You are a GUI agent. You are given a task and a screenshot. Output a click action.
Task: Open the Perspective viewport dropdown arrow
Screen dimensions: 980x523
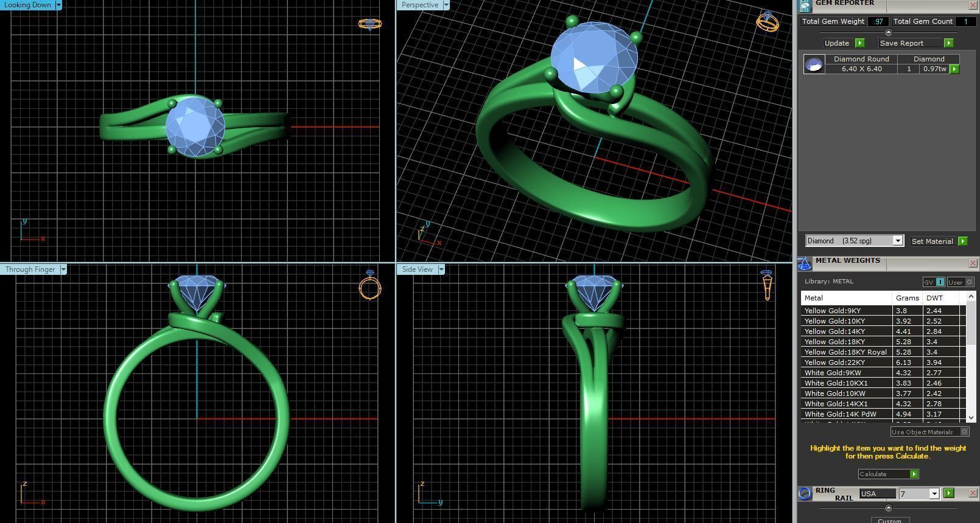click(x=446, y=5)
